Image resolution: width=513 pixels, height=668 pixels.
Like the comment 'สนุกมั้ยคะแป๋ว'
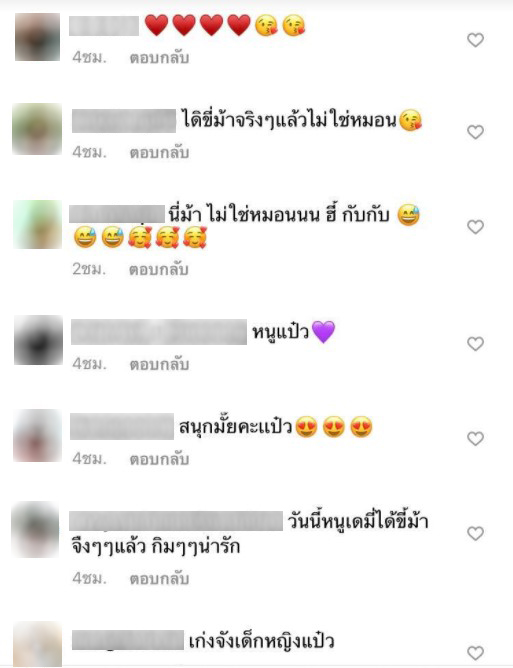476,438
